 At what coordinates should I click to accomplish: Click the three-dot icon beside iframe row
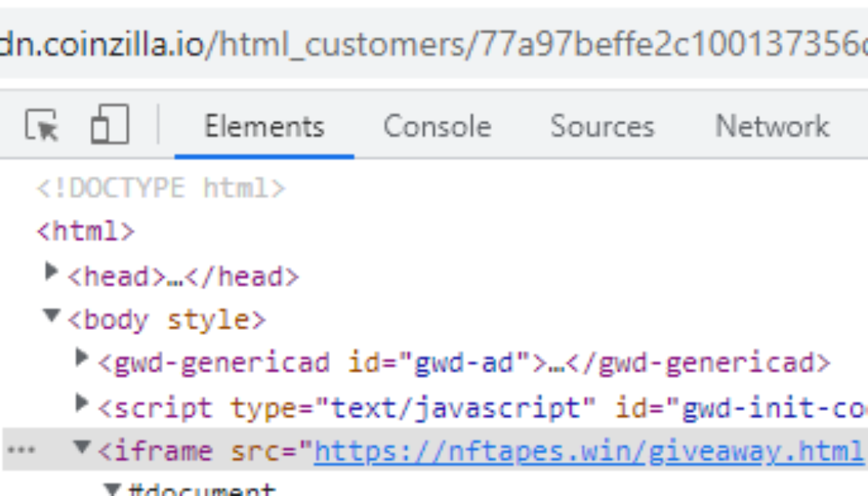[x=21, y=451]
